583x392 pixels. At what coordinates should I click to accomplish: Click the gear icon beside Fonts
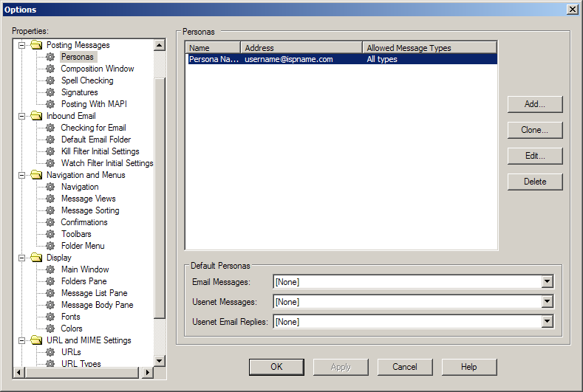pos(50,317)
